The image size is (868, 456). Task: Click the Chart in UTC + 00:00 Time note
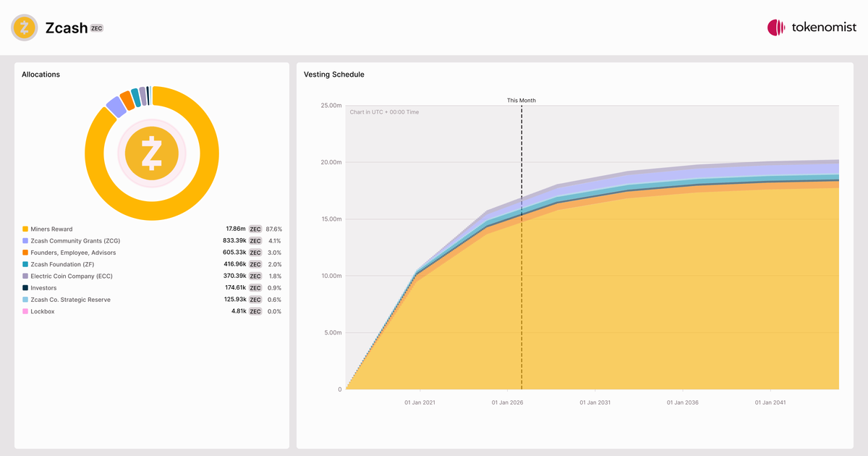384,112
